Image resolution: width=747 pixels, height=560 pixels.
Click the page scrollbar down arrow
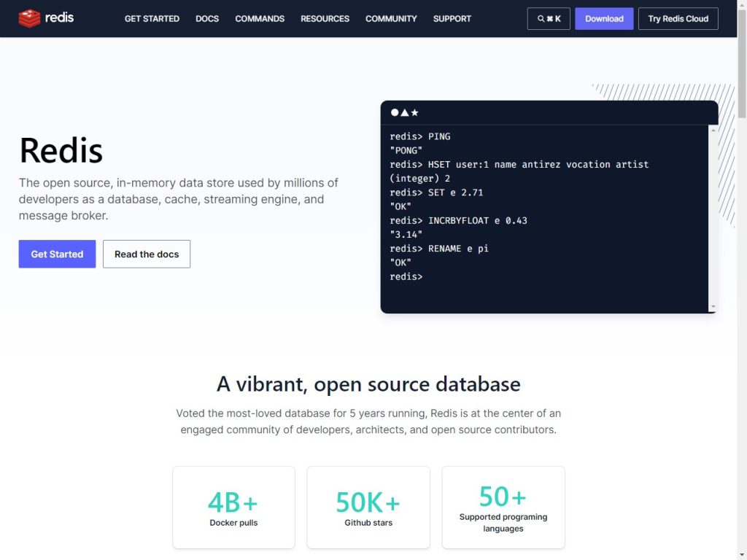coord(742,555)
